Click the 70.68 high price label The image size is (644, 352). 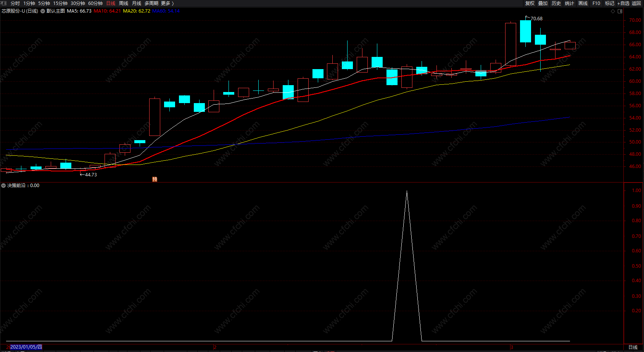pyautogui.click(x=536, y=19)
